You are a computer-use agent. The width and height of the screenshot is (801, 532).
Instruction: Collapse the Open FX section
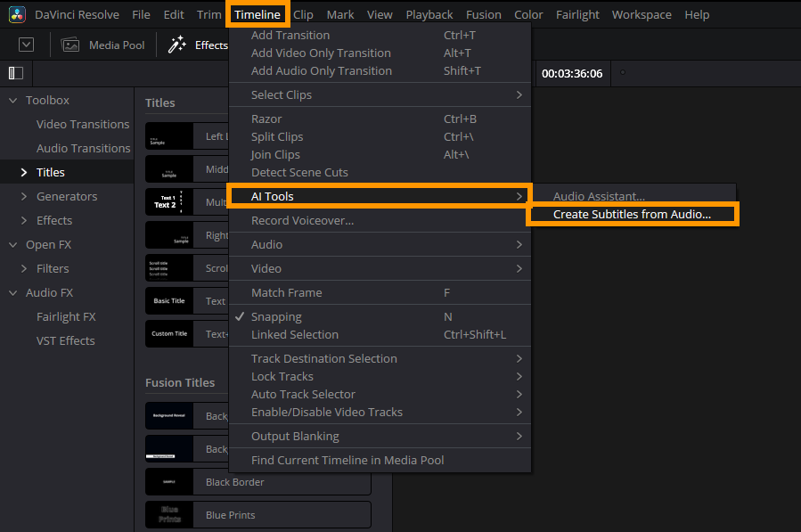click(13, 245)
